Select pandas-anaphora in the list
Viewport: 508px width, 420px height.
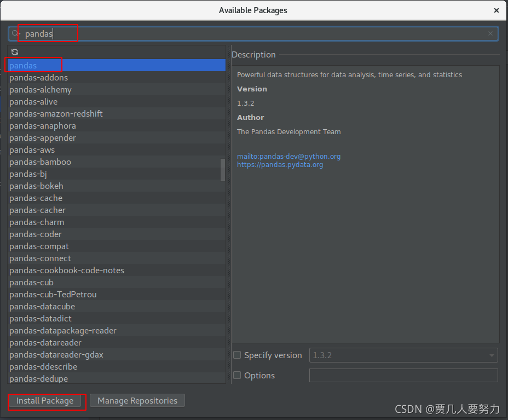[x=117, y=126]
